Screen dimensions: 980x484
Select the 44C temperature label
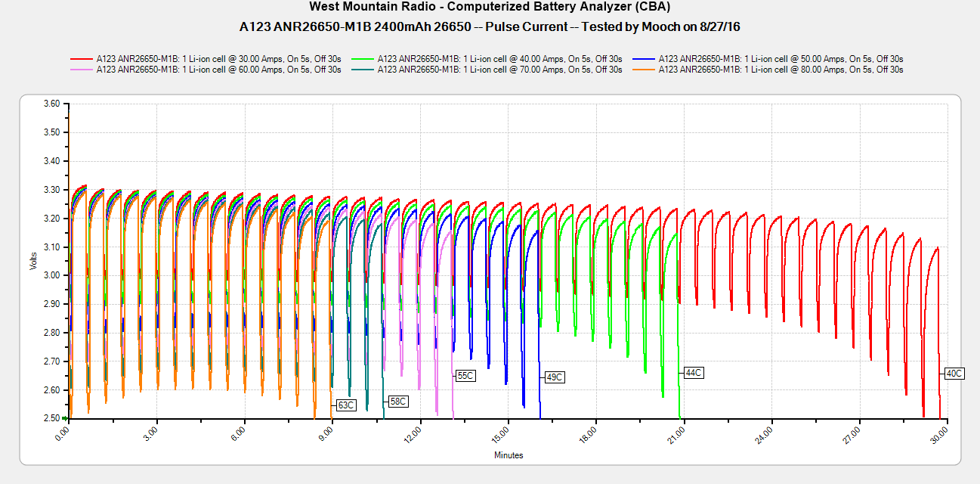pos(693,373)
